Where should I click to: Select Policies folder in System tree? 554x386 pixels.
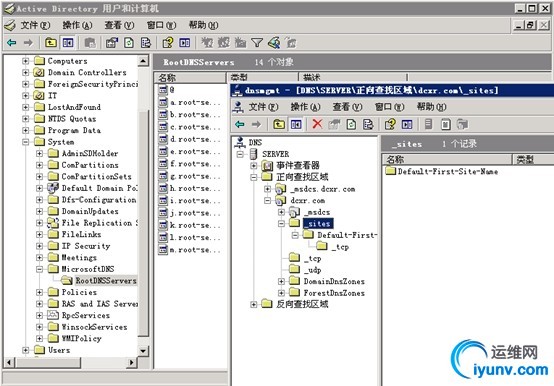[x=79, y=292]
